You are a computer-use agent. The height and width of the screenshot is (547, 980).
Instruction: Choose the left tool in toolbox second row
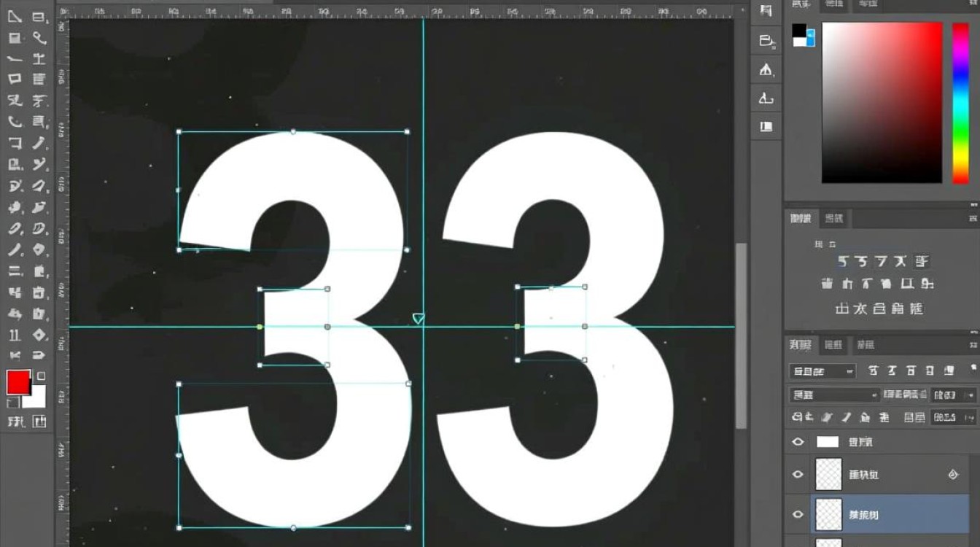click(x=15, y=38)
